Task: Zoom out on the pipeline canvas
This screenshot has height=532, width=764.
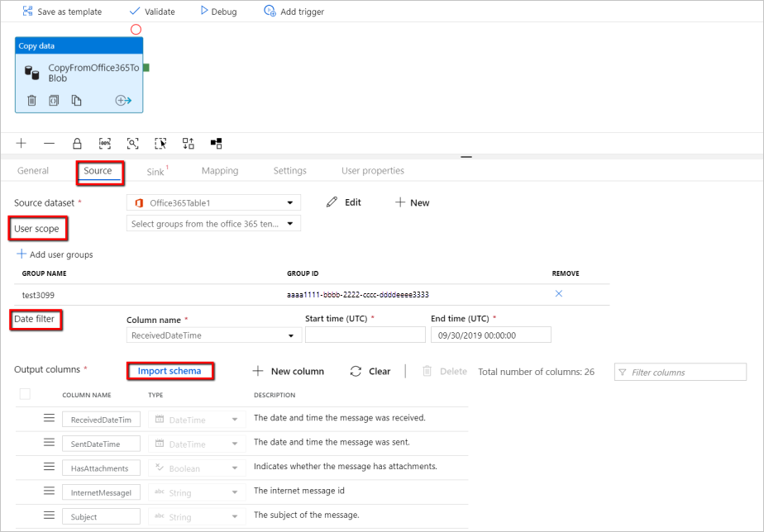Action: pos(49,143)
